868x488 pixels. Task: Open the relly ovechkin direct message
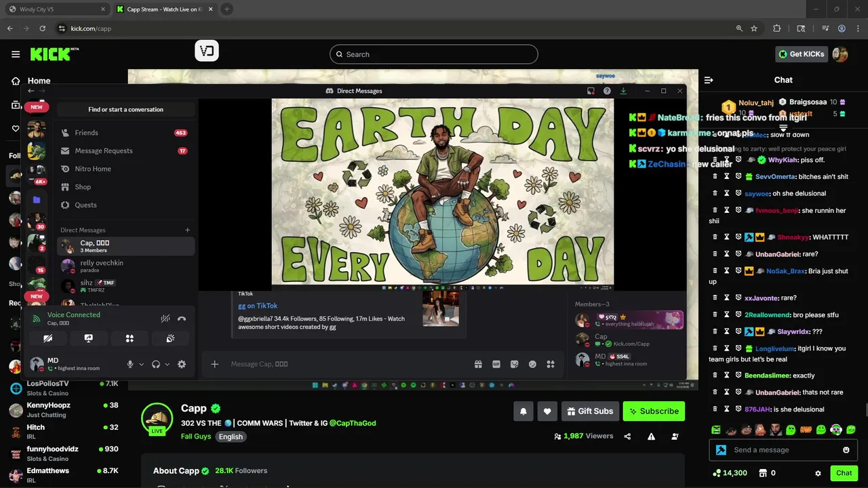(125, 266)
